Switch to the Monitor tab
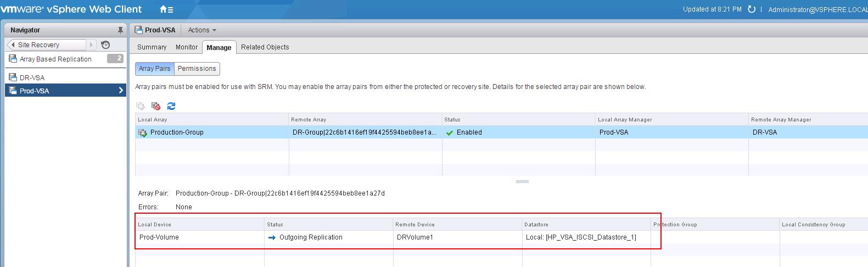This screenshot has height=267, width=868. (187, 47)
